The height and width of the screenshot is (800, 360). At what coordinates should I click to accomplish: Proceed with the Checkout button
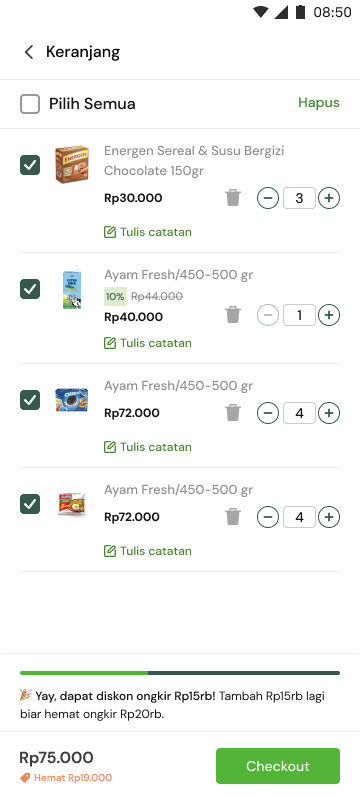[x=278, y=766]
